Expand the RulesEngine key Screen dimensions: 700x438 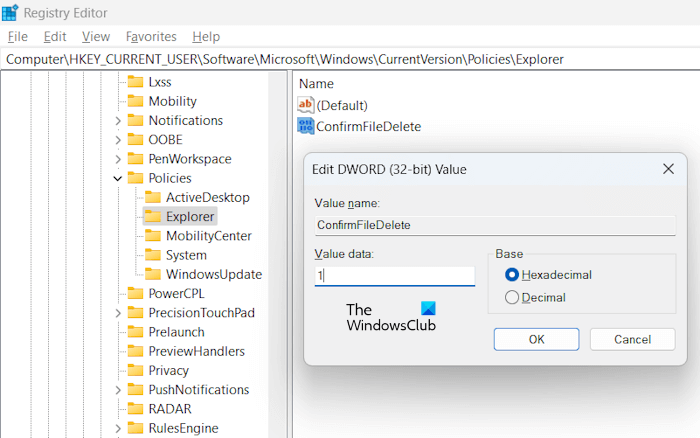[x=118, y=428]
